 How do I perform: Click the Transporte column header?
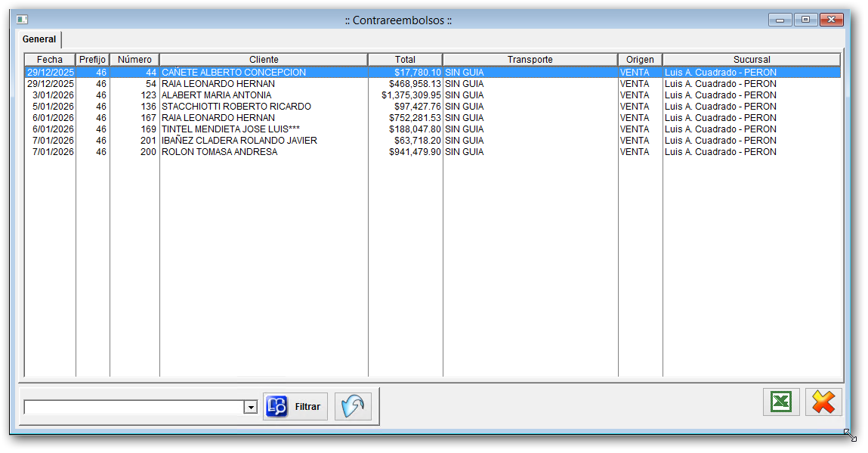pos(530,60)
